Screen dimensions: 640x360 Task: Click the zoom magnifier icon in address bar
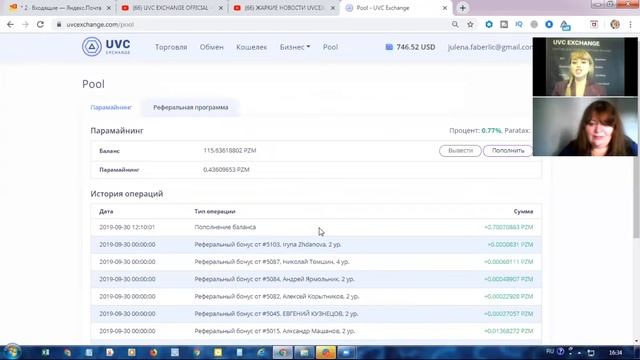(x=455, y=24)
